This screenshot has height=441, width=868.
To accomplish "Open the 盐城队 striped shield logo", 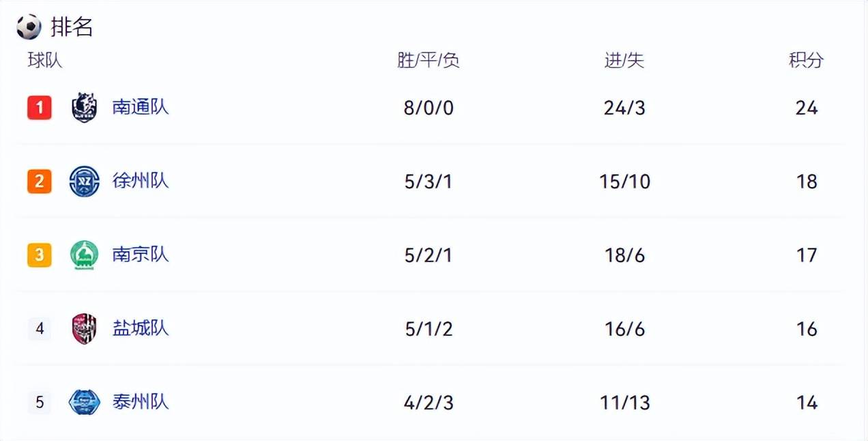I will pyautogui.click(x=85, y=328).
